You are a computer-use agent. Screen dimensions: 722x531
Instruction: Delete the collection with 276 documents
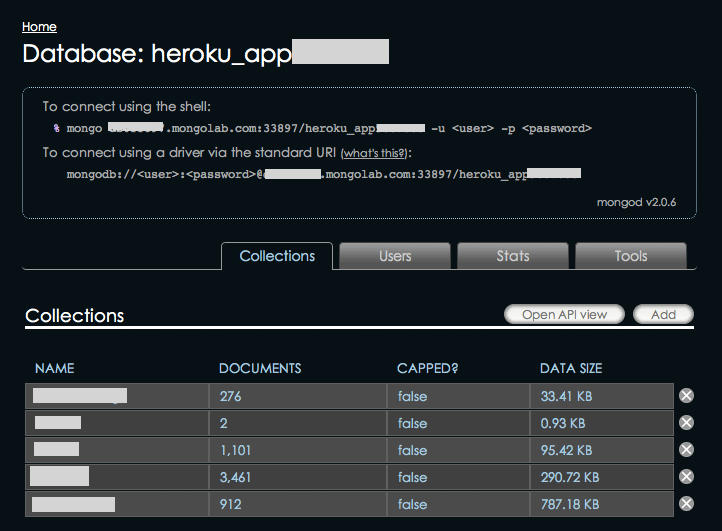pos(686,396)
